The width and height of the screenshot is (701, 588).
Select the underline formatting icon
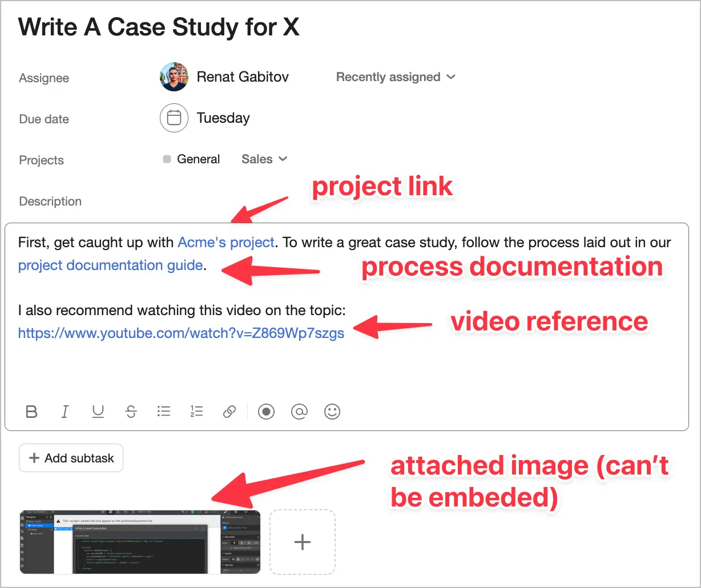point(98,412)
